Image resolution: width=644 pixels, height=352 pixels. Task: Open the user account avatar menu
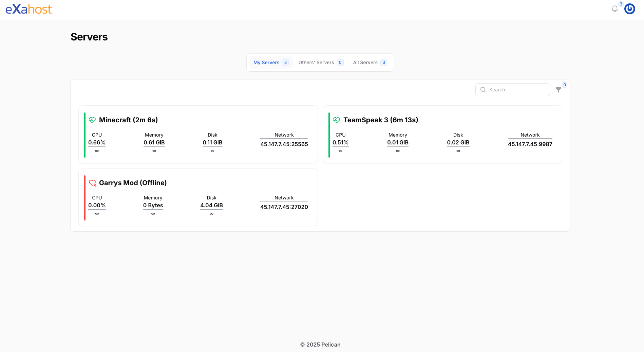[x=629, y=9]
